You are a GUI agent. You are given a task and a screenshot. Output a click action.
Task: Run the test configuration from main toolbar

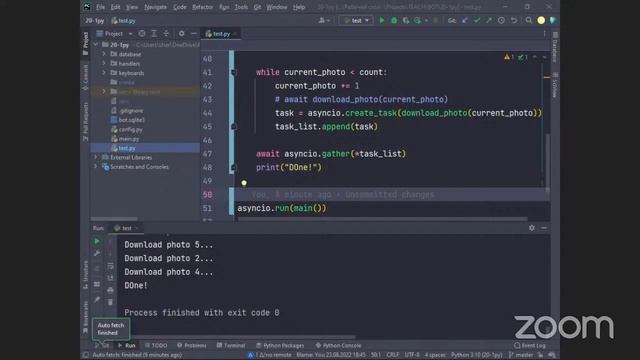point(382,20)
